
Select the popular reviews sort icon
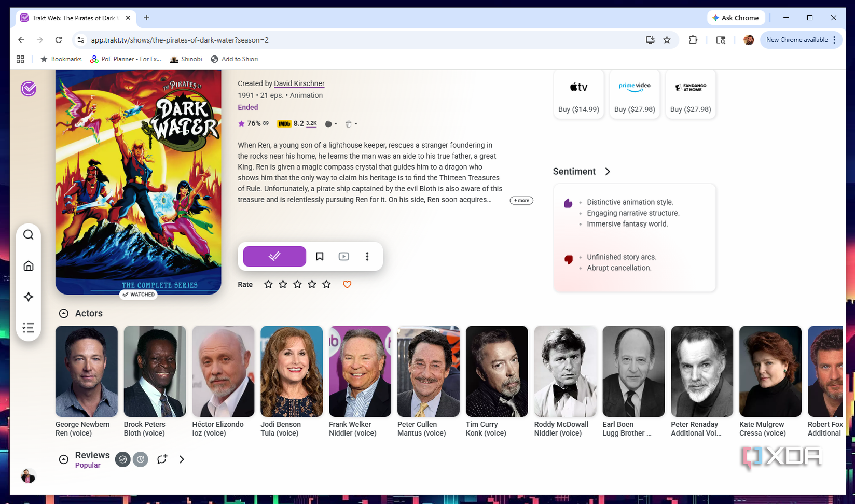tap(122, 459)
